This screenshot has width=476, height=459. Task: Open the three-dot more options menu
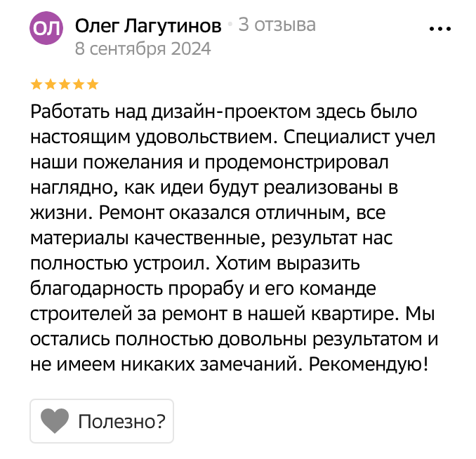[438, 29]
